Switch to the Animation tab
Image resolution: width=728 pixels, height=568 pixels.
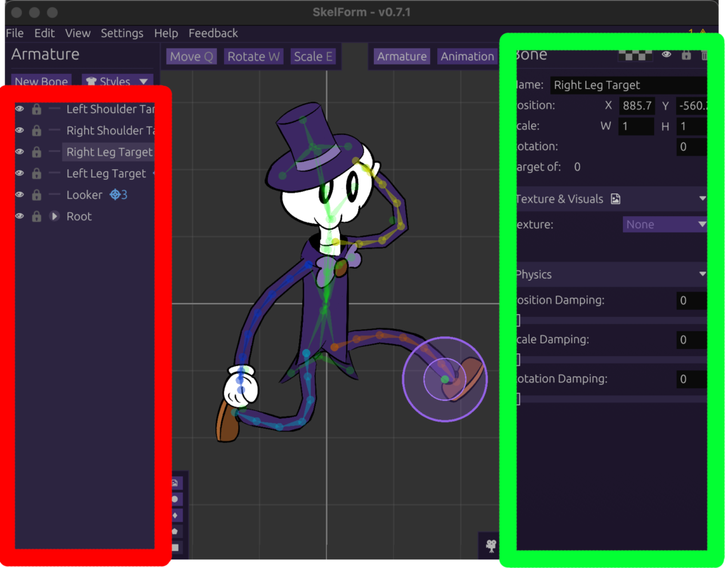467,56
